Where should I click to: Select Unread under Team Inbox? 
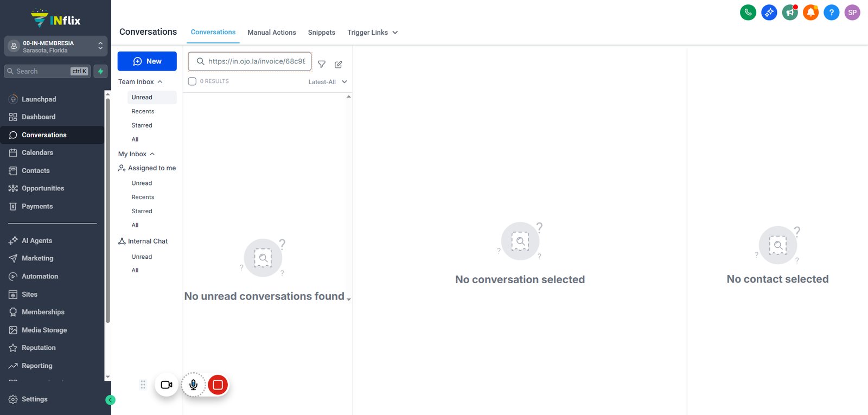[x=152, y=98]
